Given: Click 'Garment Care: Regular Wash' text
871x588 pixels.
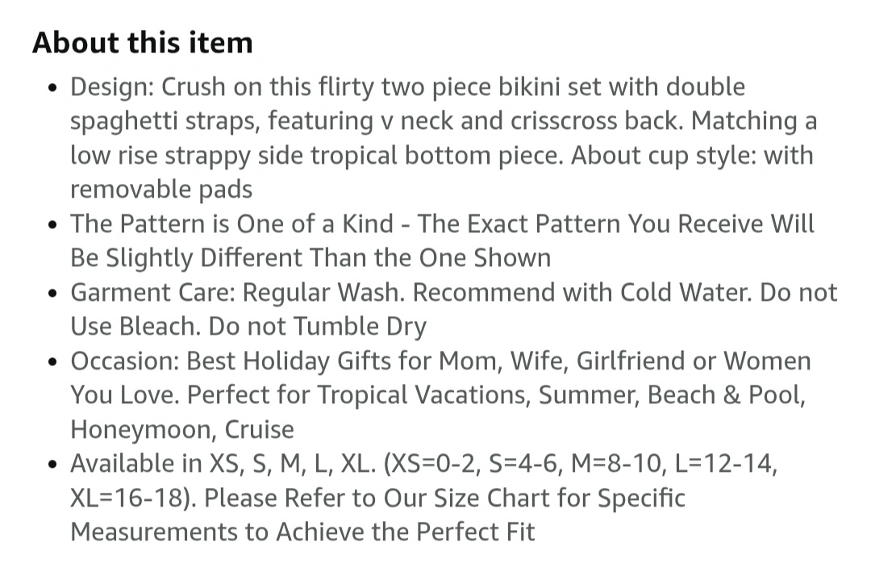Looking at the screenshot, I should pyautogui.click(x=237, y=293).
